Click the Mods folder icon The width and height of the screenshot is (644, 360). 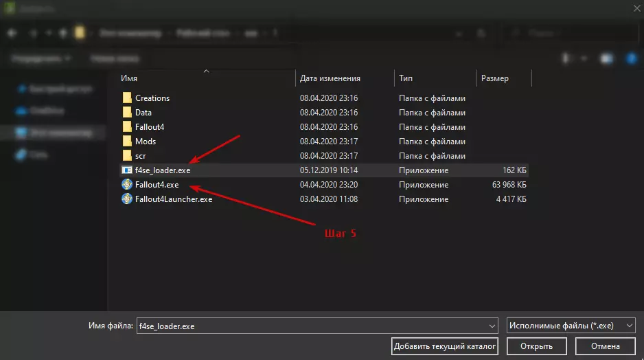[x=127, y=141]
